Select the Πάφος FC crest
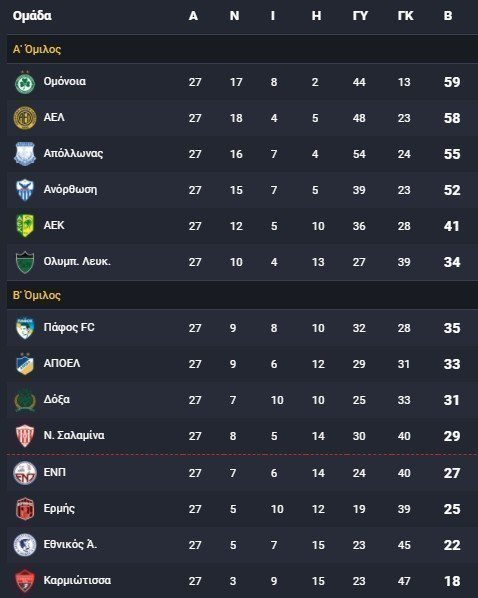Viewport: 478px width, 598px height. (x=25, y=328)
